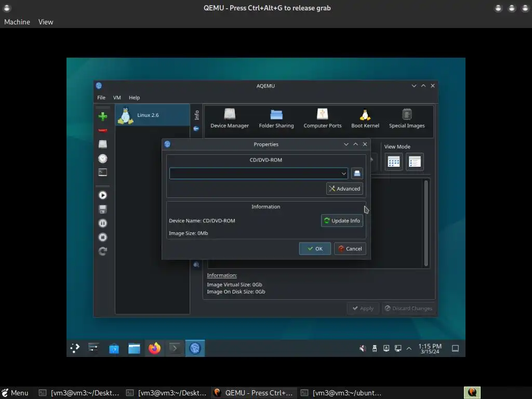Click the show desktop icon in guest taskbar
Image resolution: width=532 pixels, height=399 pixels.
coord(455,349)
